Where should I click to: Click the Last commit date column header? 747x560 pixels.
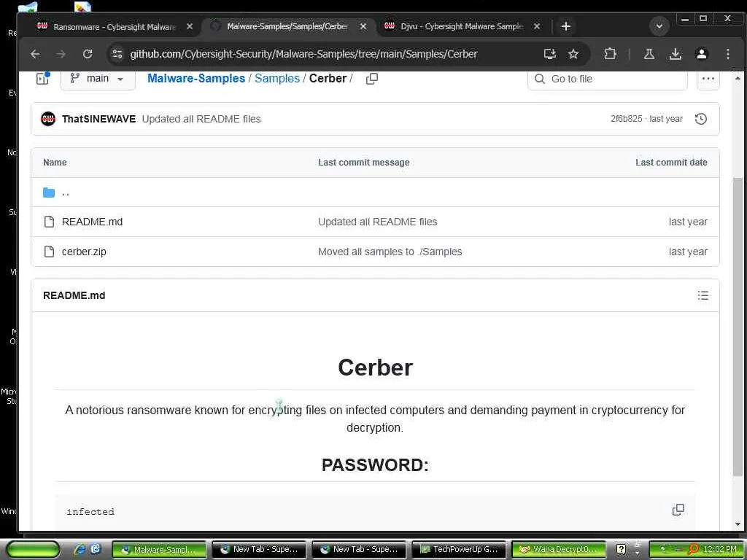(x=671, y=163)
